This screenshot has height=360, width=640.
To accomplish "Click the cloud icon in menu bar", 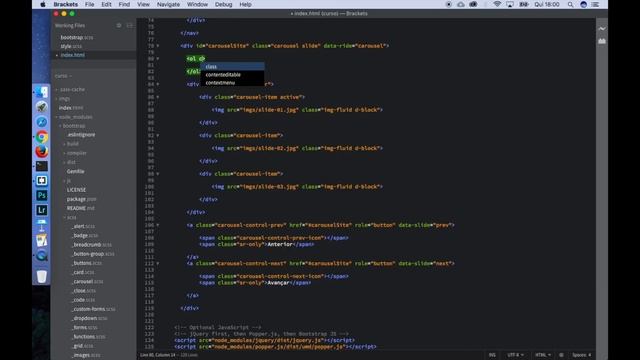I will 461,4.
